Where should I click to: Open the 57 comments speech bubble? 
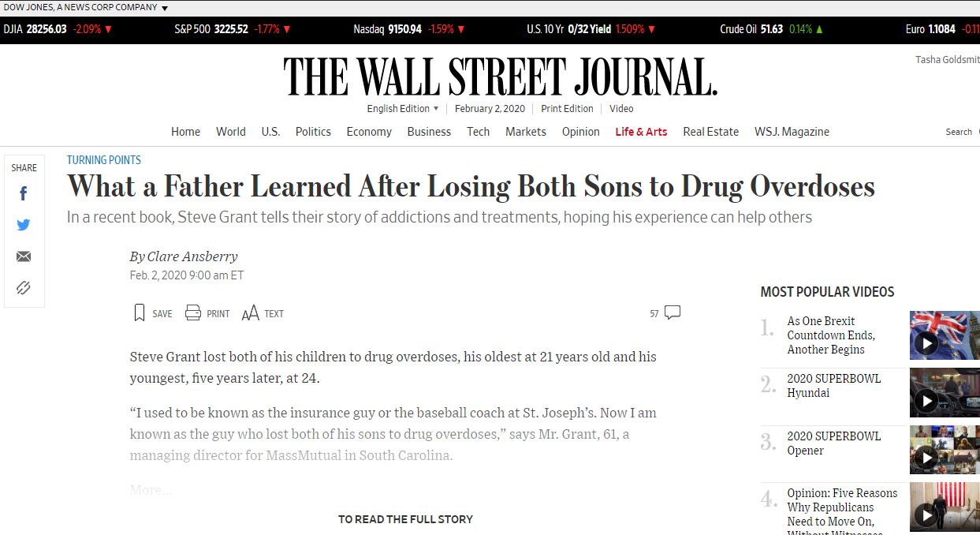coord(665,312)
